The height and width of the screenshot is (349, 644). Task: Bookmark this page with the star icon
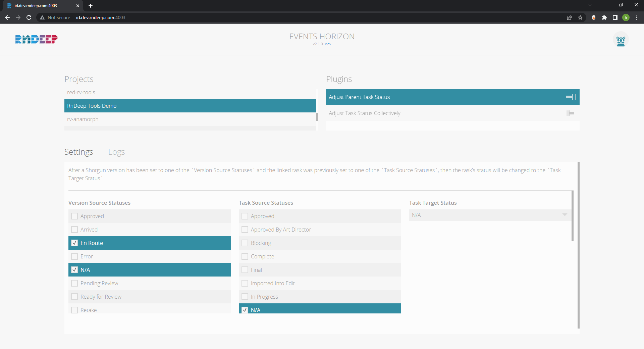pos(580,17)
